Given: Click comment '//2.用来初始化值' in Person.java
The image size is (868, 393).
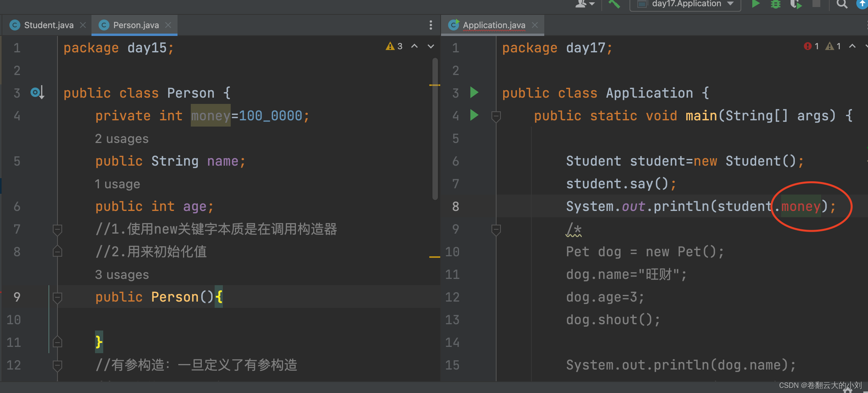Looking at the screenshot, I should click(x=151, y=252).
